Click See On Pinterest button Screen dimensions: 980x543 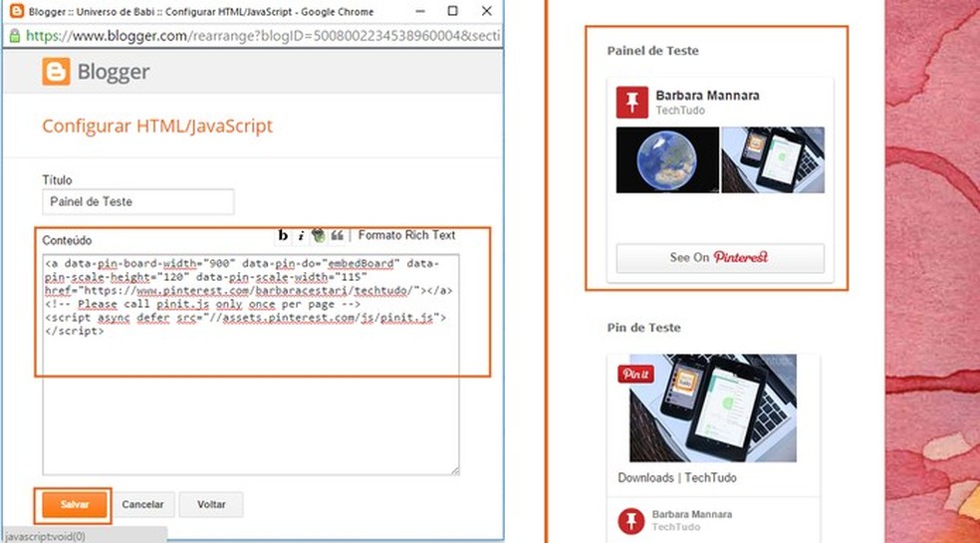[x=720, y=258]
